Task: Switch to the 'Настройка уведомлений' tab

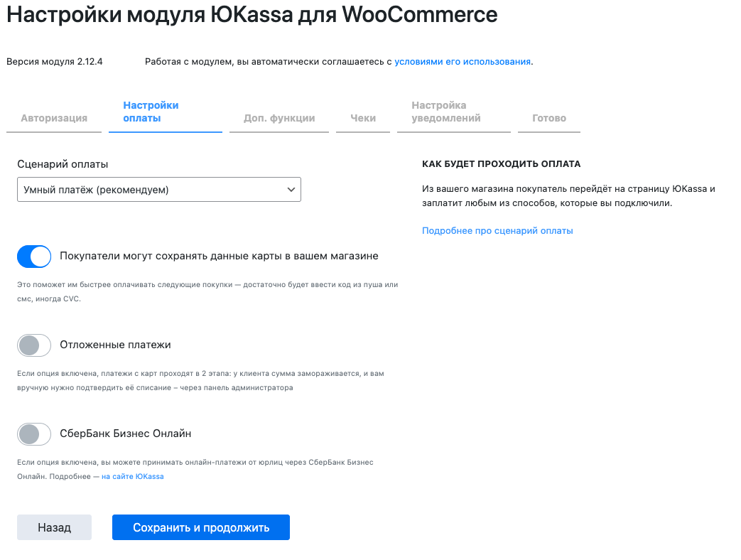Action: 446,112
